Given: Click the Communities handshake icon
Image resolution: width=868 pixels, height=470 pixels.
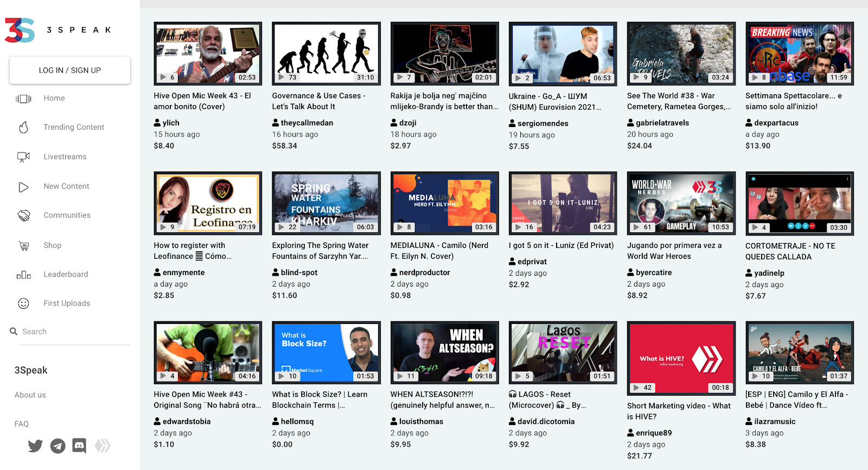Looking at the screenshot, I should coord(23,215).
